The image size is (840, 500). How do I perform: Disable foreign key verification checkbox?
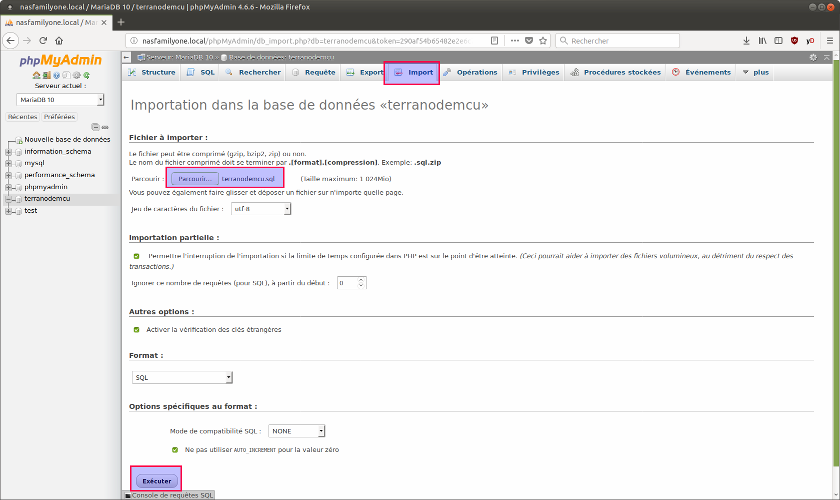click(x=136, y=329)
